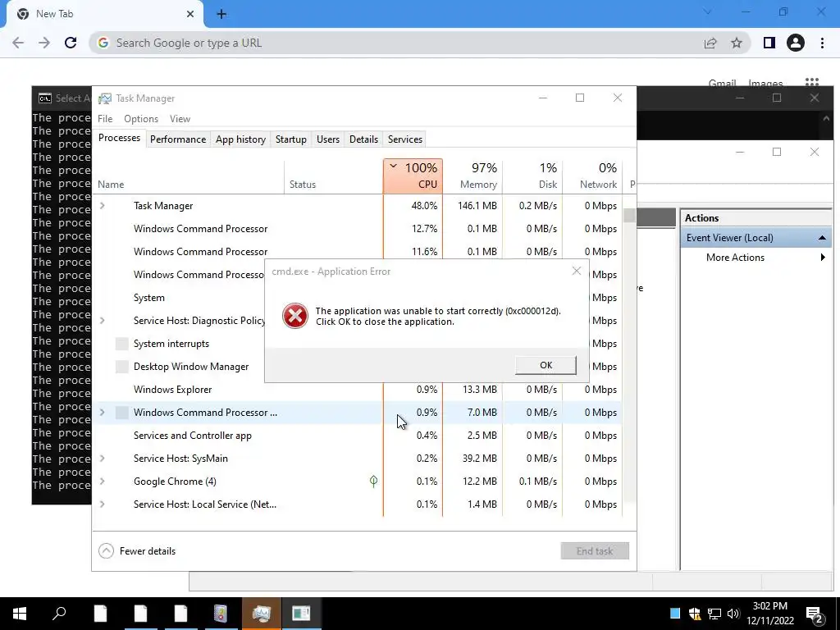Switch to the App history tab
The image size is (840, 630).
coord(240,139)
